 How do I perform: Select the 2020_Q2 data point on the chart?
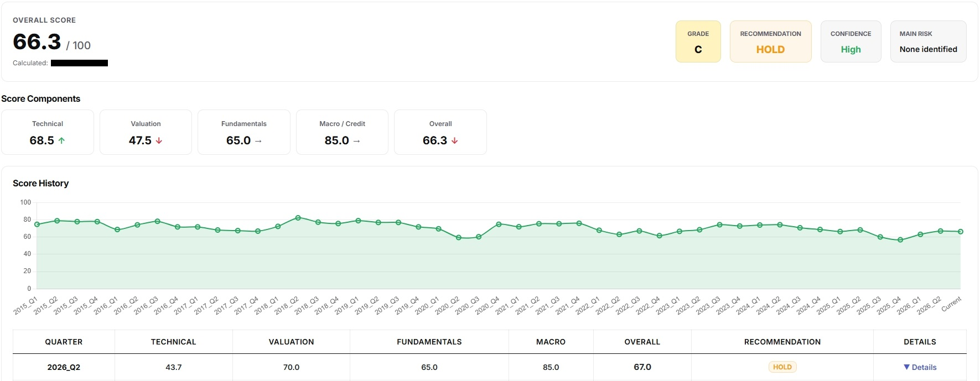click(459, 238)
